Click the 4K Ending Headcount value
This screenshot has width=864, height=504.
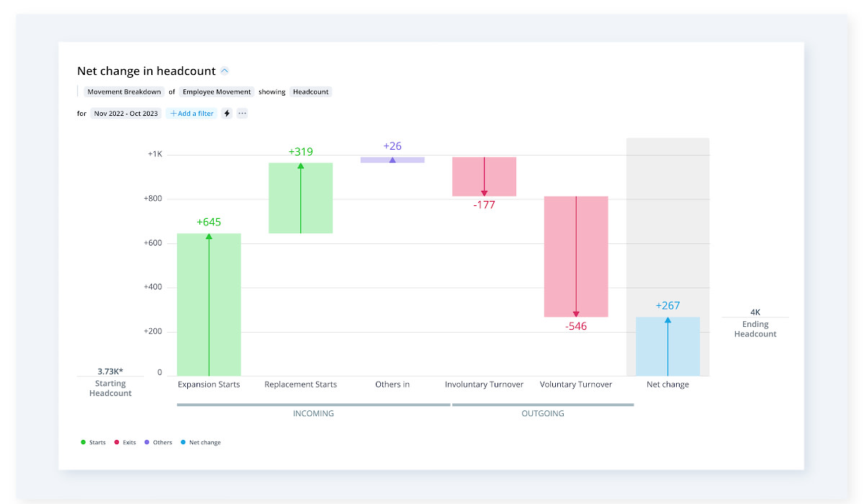click(755, 312)
